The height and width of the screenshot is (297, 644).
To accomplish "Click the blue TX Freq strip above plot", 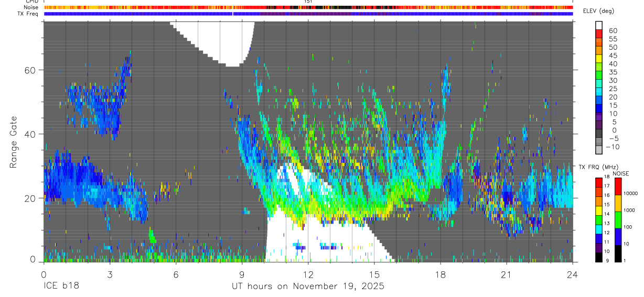I will [308, 14].
